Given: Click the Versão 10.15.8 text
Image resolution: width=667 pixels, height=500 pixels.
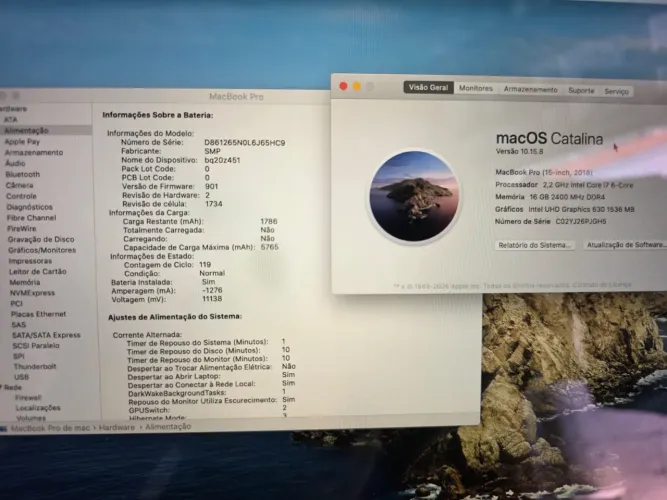Looking at the screenshot, I should coord(519,151).
